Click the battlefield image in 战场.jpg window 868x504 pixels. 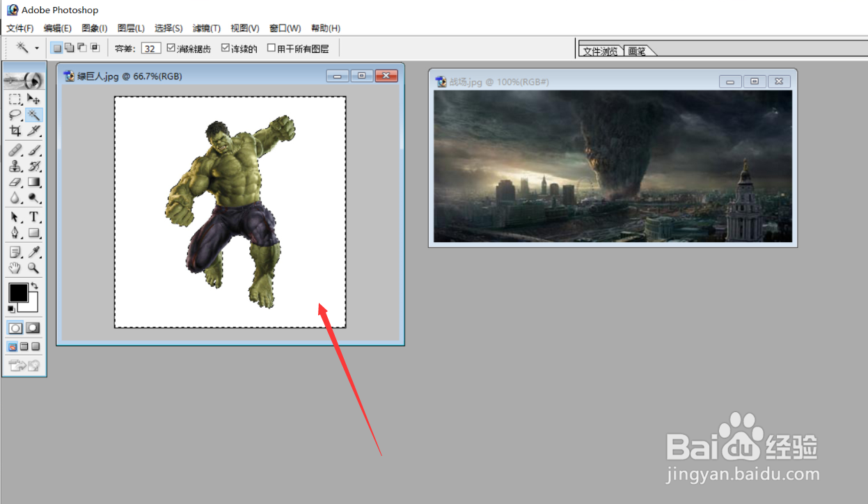click(613, 166)
